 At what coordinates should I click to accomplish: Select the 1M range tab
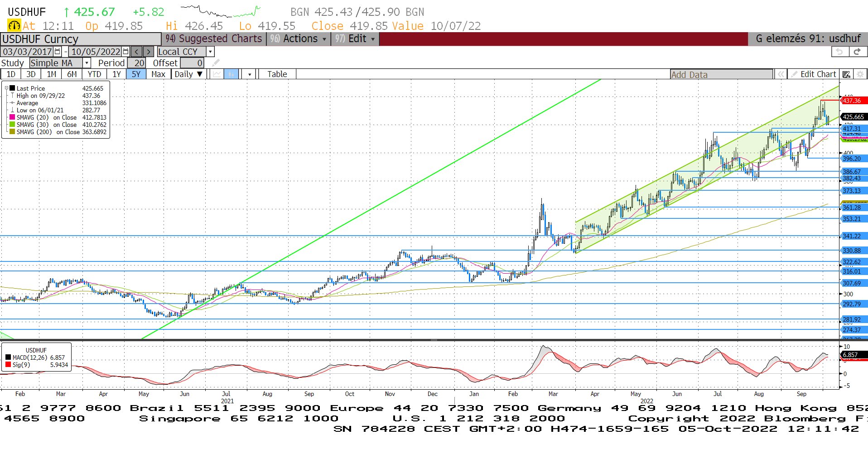52,74
